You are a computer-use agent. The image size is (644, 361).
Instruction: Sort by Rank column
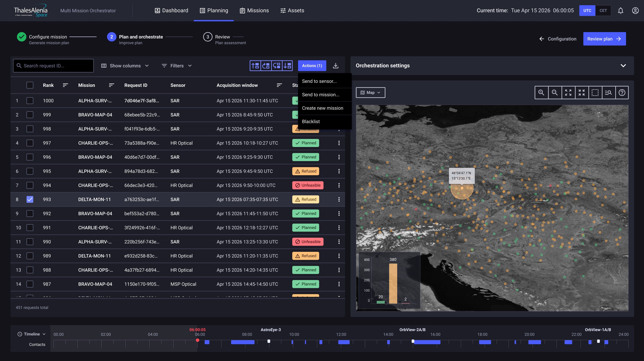(65, 85)
